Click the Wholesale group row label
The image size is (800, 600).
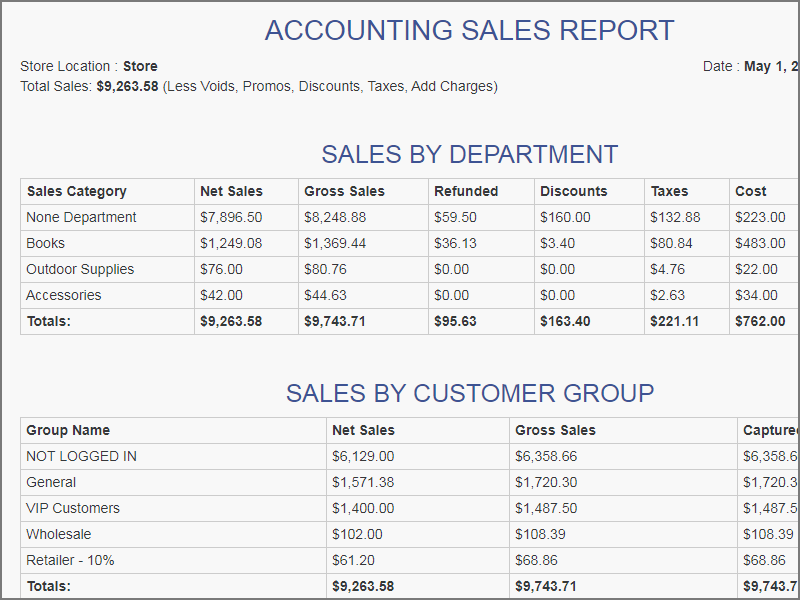[x=58, y=534]
